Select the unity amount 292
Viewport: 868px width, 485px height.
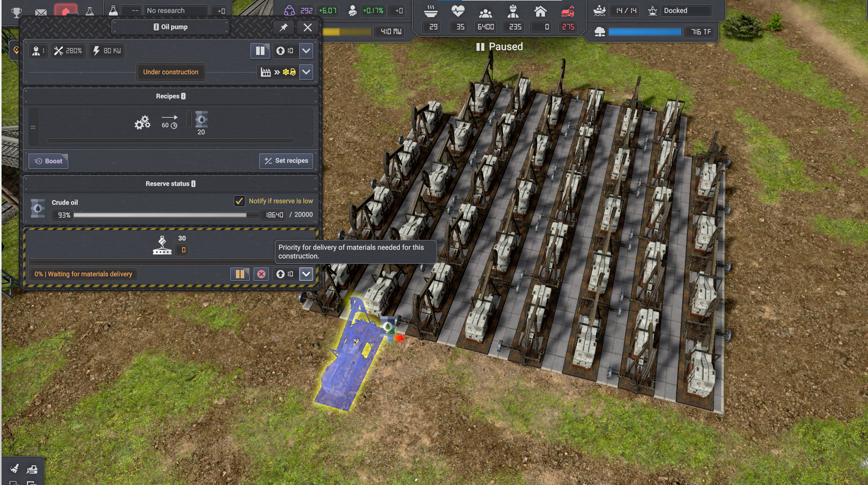[306, 10]
